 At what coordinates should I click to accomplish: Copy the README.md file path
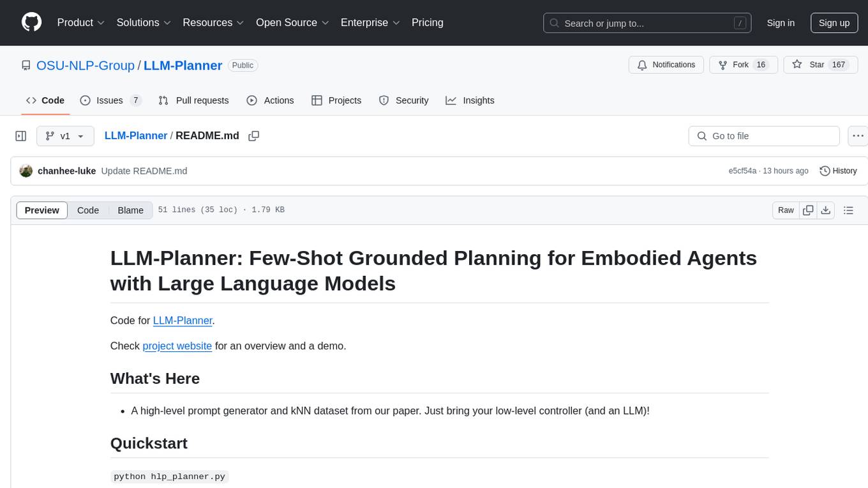(253, 136)
